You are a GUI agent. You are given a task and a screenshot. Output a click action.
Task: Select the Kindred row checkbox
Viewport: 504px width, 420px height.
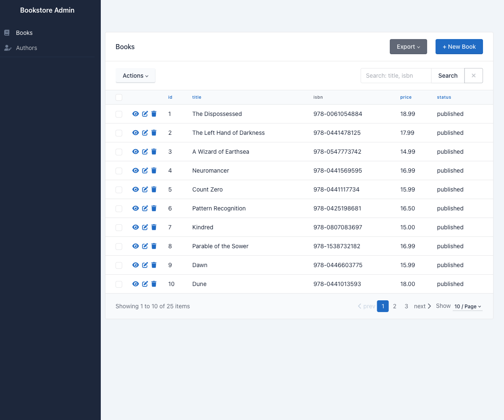[119, 228]
